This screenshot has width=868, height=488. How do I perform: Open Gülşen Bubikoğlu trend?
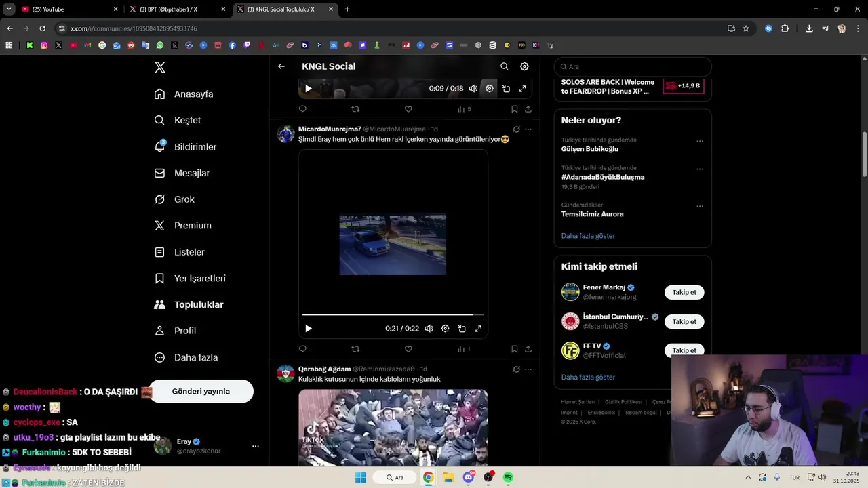point(590,149)
